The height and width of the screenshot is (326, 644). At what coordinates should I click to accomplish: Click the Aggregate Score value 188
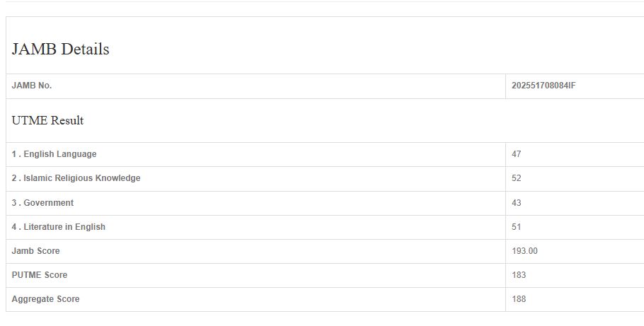point(519,299)
